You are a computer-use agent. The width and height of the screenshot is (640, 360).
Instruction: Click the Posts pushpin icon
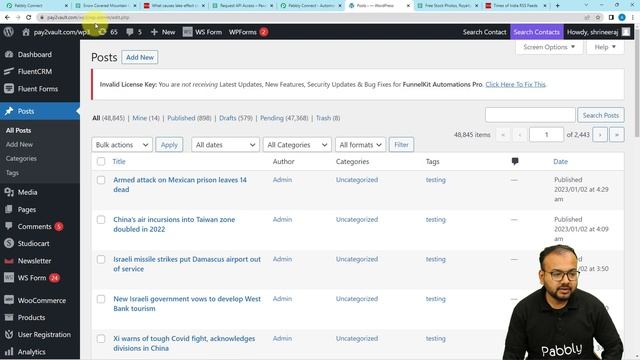tap(9, 111)
